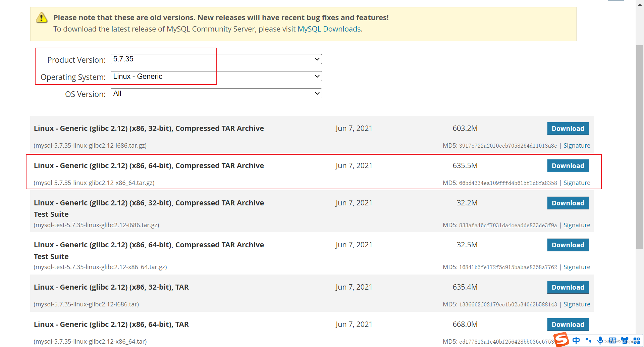Expand the OS Version All dropdown
Screen dimensions: 644x347
[x=216, y=93]
